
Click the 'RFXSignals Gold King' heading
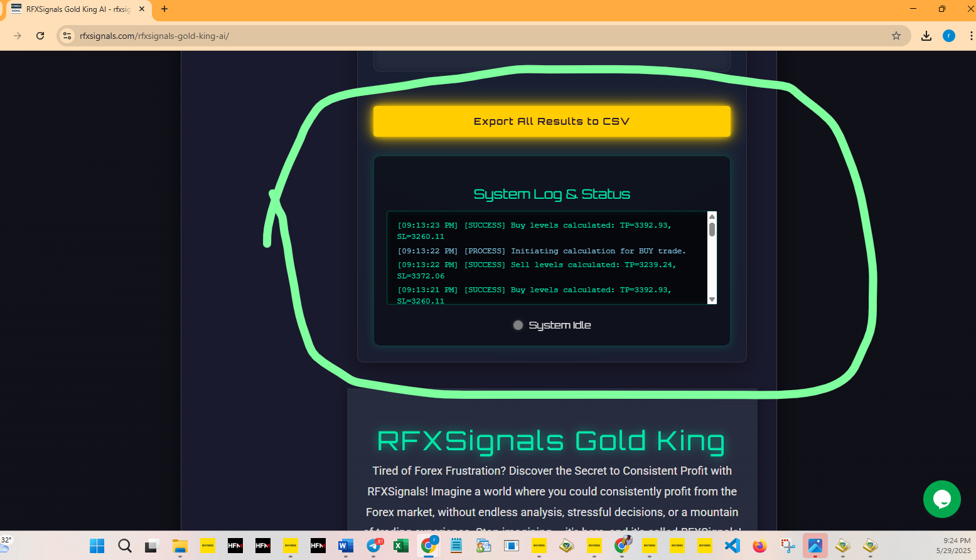(x=551, y=441)
